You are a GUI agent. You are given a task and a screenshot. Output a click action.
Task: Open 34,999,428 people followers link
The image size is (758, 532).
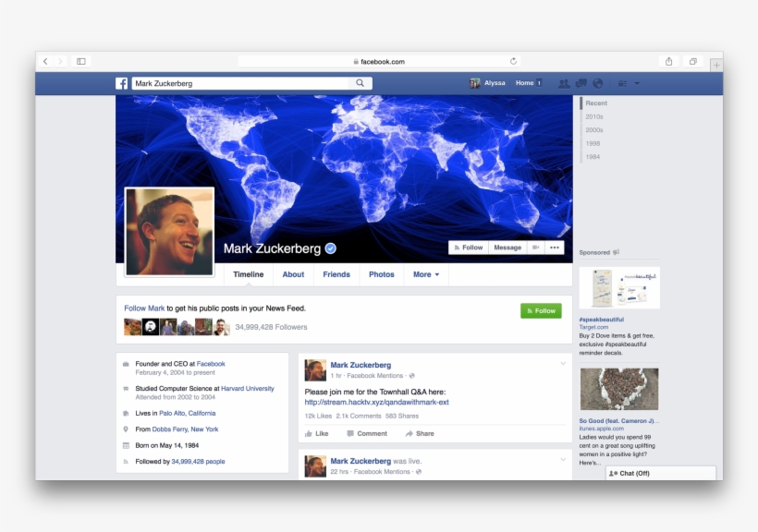(198, 462)
